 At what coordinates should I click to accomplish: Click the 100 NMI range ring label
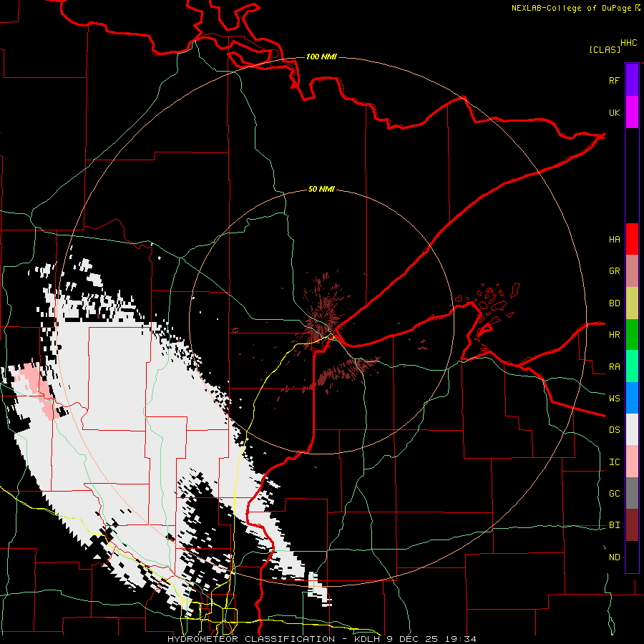click(x=321, y=57)
